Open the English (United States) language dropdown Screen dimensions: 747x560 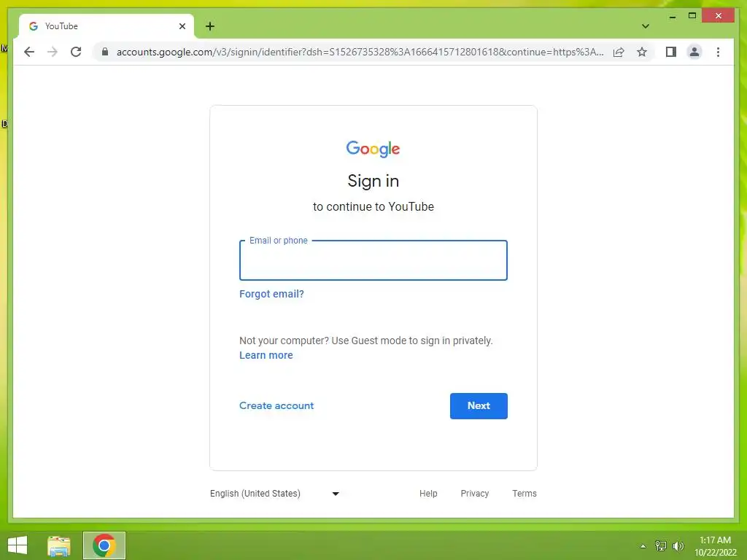(275, 494)
